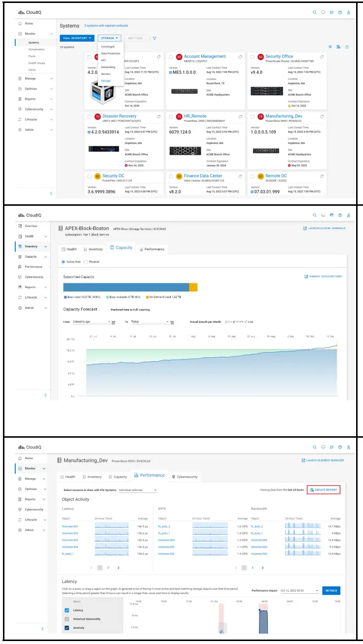This screenshot has height=644, width=363.
Task: Open the Performance Impact date dropdown
Action: 299,590
